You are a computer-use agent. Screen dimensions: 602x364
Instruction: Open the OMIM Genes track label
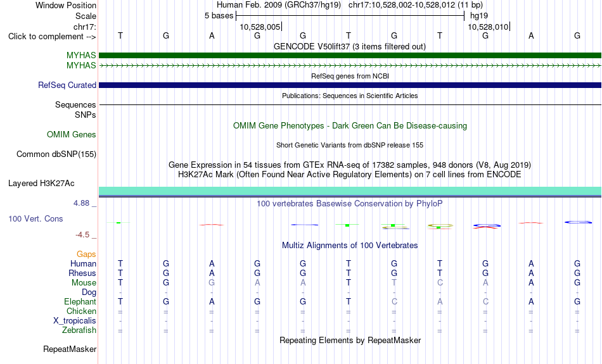72,135
